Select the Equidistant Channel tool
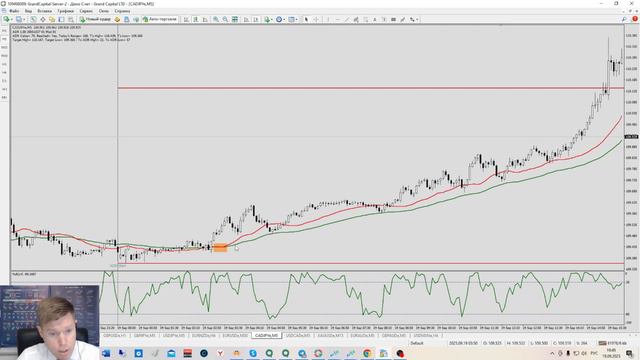640x360 pixels. pos(356,19)
